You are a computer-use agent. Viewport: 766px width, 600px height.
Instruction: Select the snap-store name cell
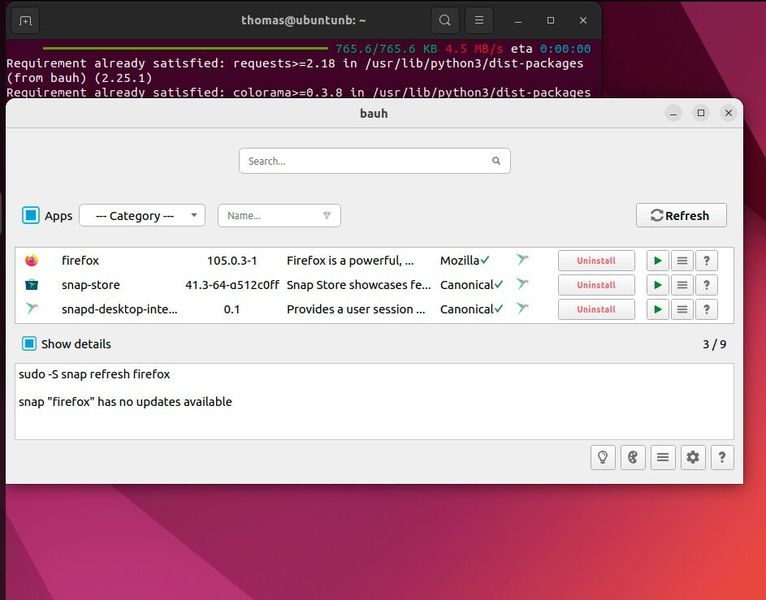point(90,285)
